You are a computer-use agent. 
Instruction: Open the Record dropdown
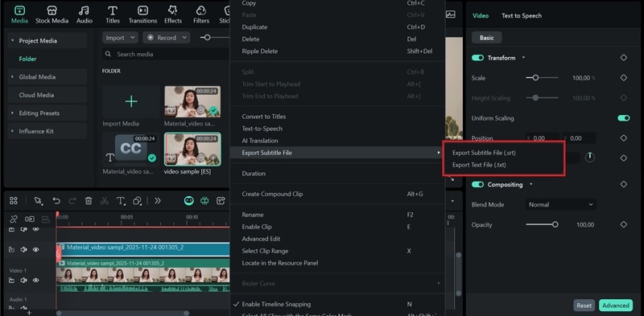point(167,38)
